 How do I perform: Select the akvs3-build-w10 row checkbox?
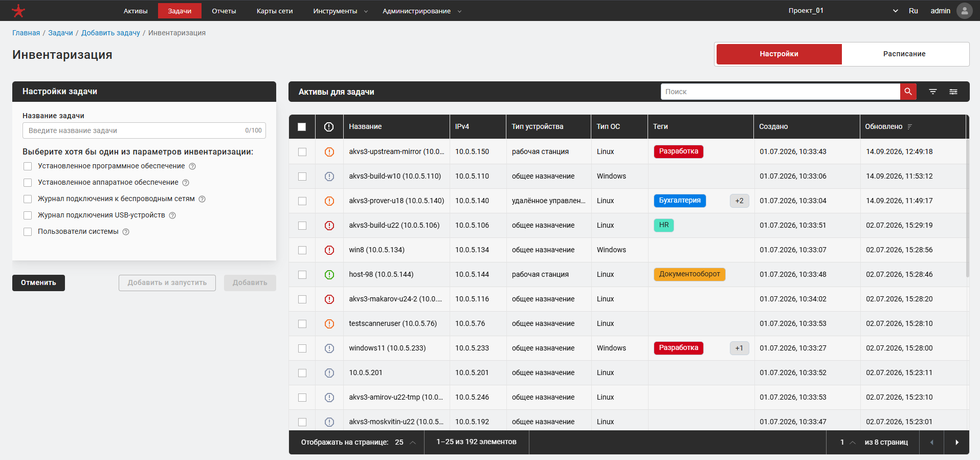[x=302, y=177]
